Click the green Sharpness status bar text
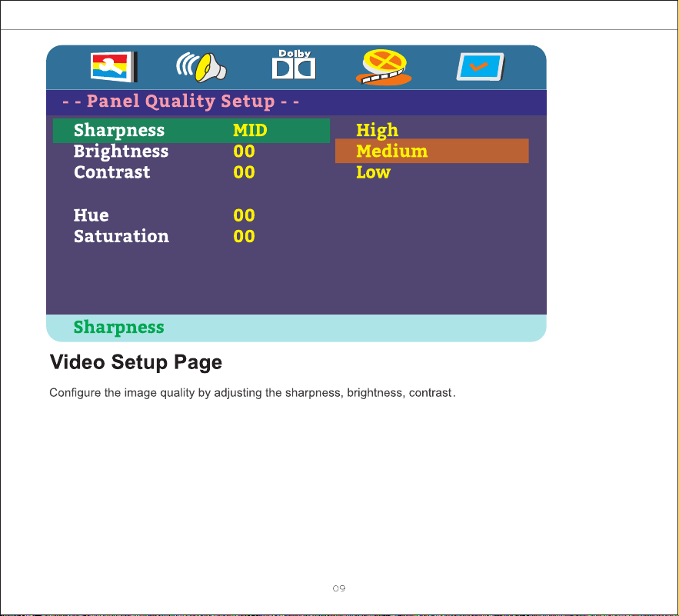The width and height of the screenshot is (679, 616). [x=118, y=328]
